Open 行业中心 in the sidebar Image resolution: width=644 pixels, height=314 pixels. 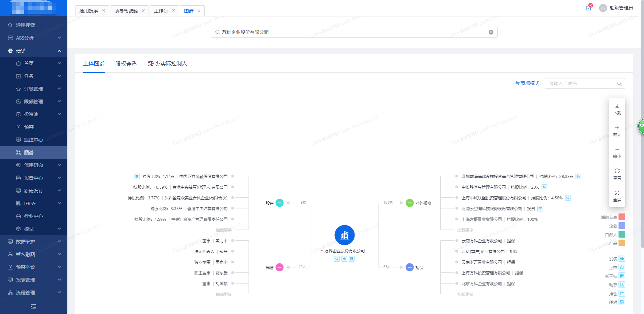(34, 216)
